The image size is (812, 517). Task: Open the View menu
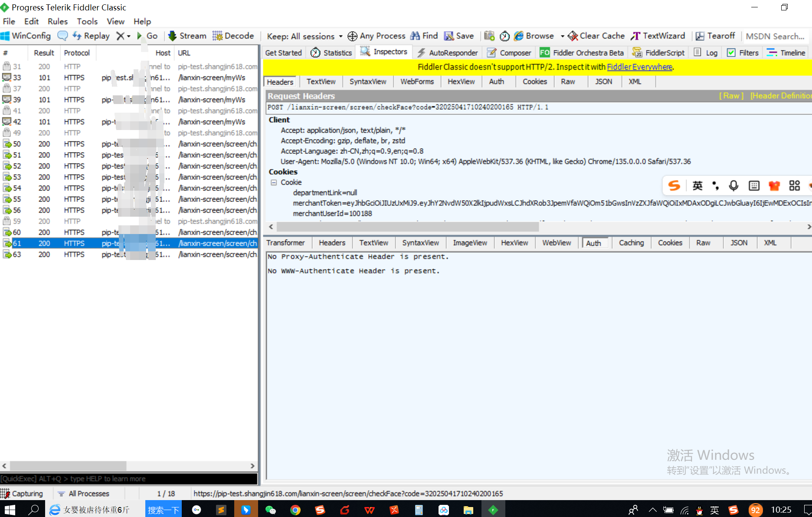click(115, 21)
